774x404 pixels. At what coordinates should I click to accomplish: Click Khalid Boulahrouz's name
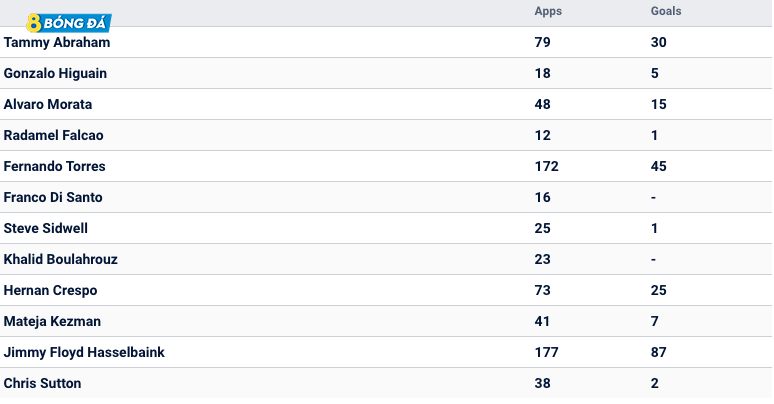[61, 259]
